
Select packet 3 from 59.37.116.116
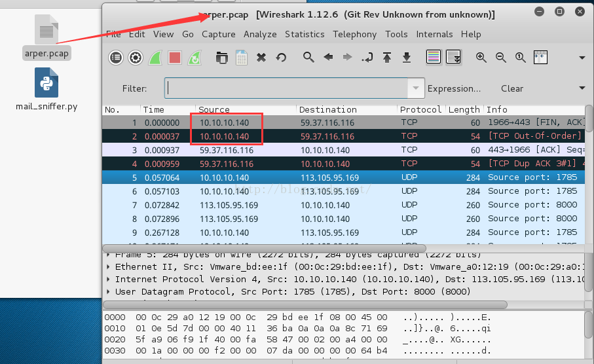point(343,150)
